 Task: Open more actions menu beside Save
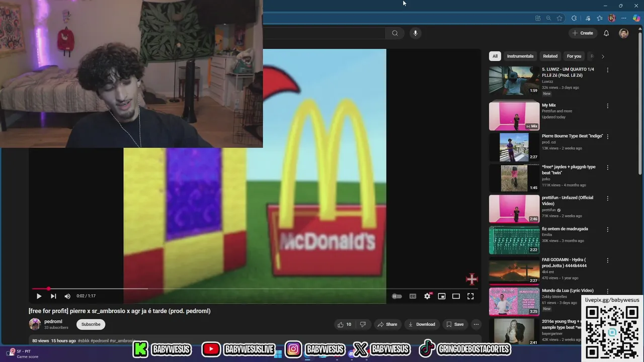point(476,324)
